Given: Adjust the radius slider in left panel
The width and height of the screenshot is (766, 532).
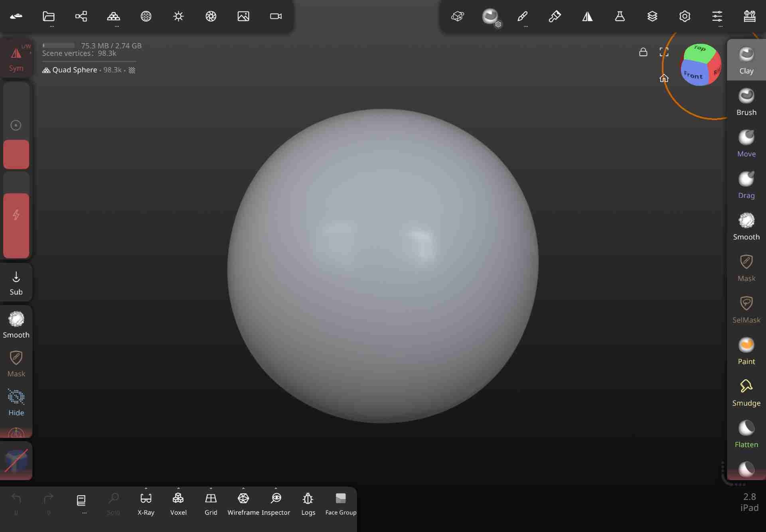Looking at the screenshot, I should coord(16,126).
